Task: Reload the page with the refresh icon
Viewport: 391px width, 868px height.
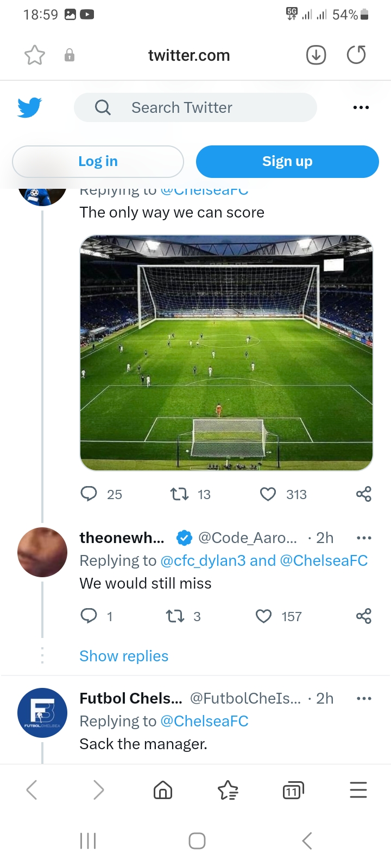Action: point(356,55)
